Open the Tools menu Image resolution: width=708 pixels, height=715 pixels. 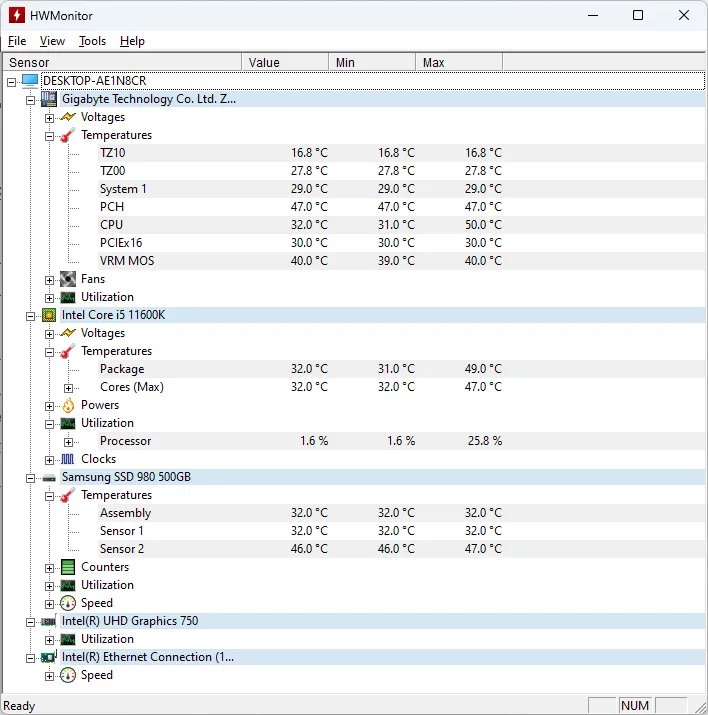pyautogui.click(x=92, y=41)
